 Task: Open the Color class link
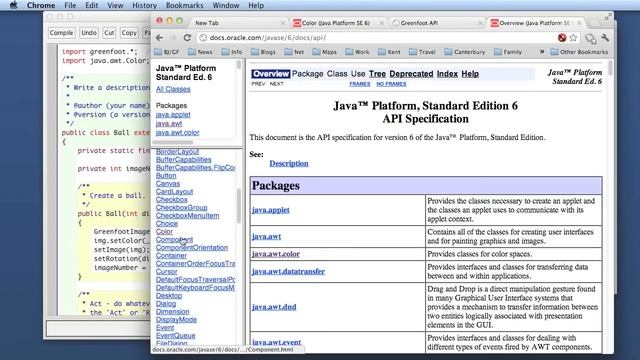164,231
